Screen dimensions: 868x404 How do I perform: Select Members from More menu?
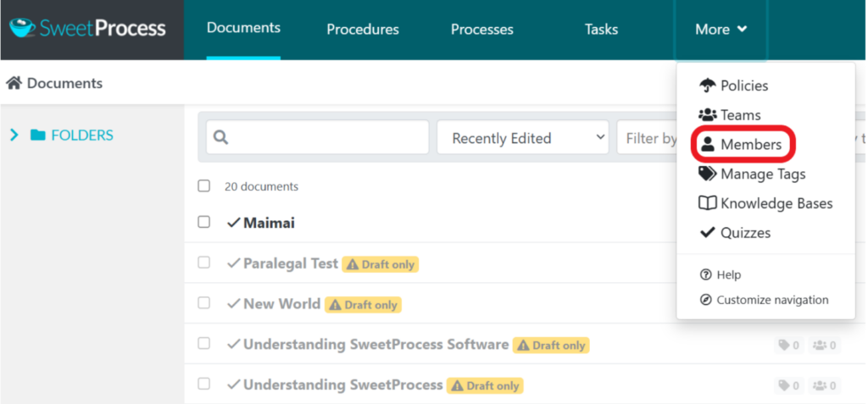tap(751, 145)
